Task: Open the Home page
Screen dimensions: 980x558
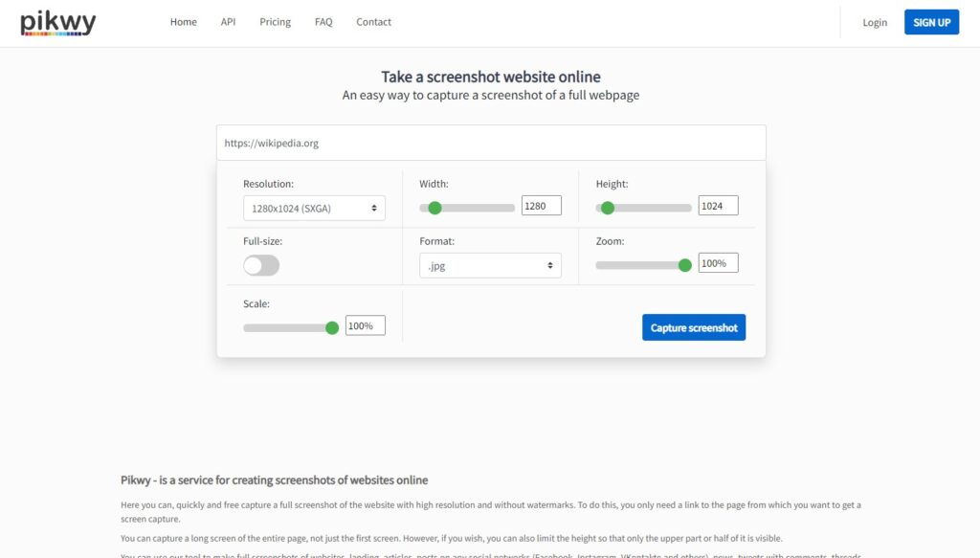Action: coord(183,22)
